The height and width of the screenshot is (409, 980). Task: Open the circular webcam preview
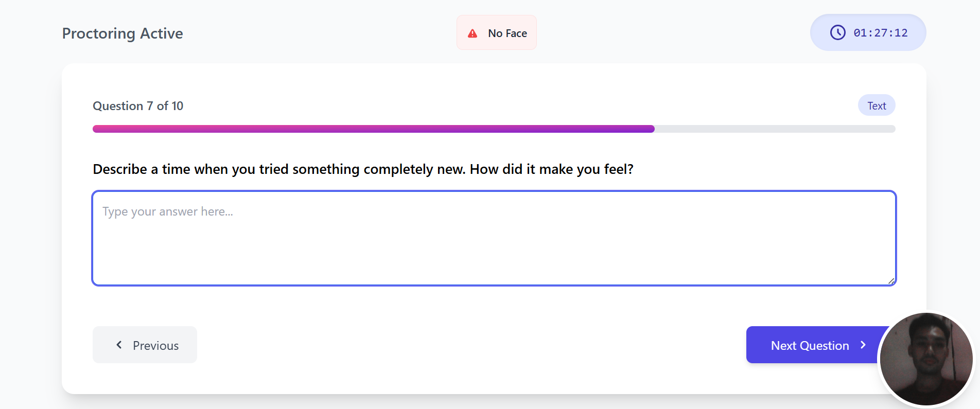(x=926, y=359)
